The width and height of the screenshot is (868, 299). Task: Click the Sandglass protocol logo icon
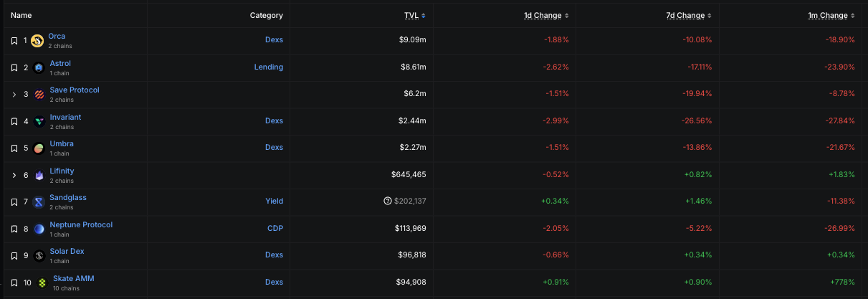(x=39, y=201)
